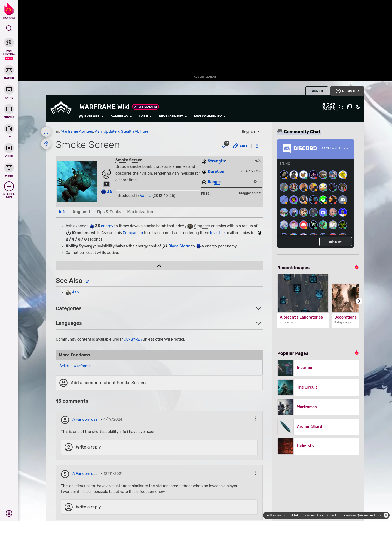Open the Incarnon popular page
Viewport: 392px width, 545px height.
point(318,368)
